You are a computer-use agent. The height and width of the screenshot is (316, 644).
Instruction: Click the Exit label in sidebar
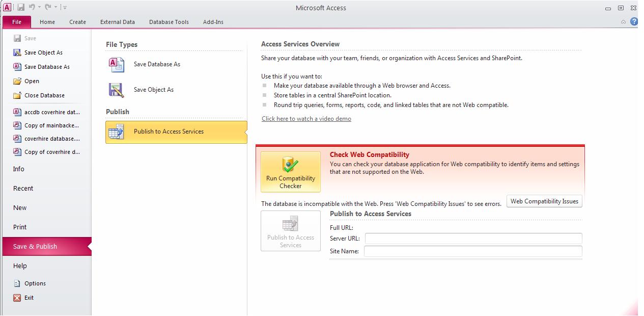tap(29, 298)
